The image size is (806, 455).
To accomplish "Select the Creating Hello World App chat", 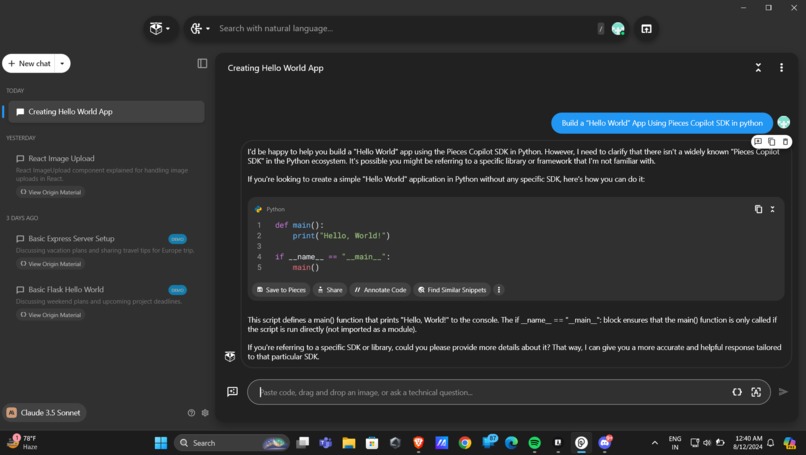I will 106,112.
